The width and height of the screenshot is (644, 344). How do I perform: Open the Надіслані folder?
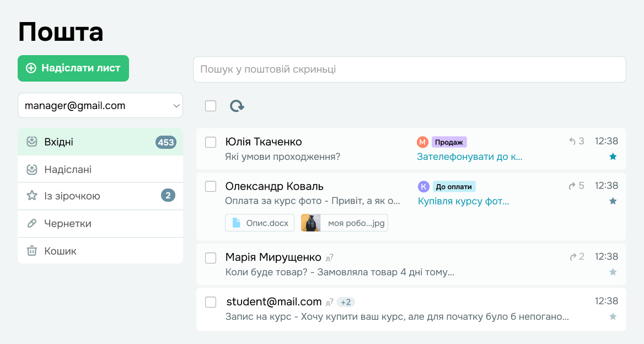(x=100, y=169)
